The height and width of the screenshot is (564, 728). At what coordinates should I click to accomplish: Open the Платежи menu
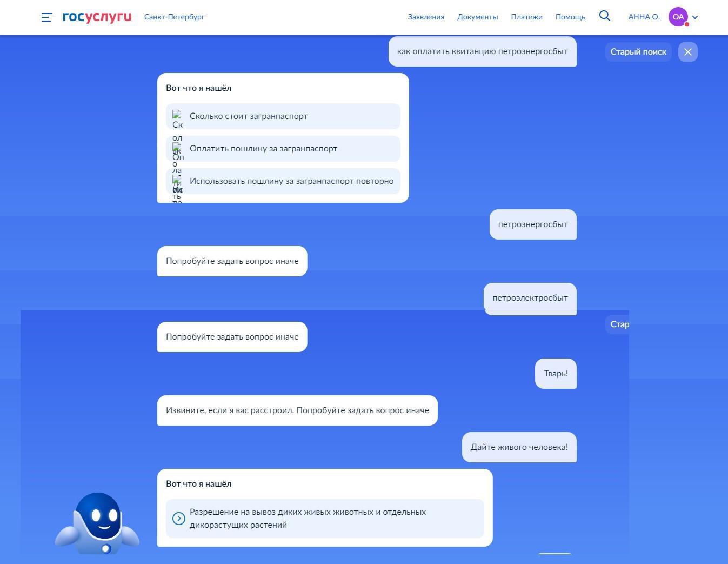tap(526, 17)
